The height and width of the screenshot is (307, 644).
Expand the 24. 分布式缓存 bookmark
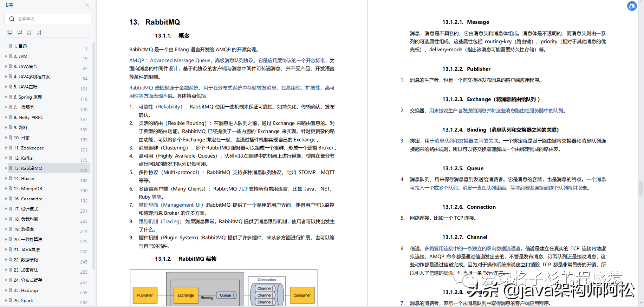tap(6, 280)
